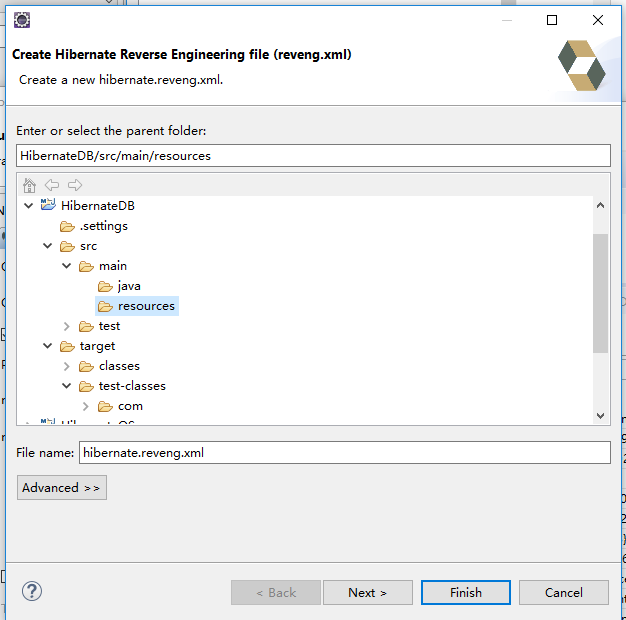
Task: Click the Back arrow icon above folder tree
Action: coord(52,185)
